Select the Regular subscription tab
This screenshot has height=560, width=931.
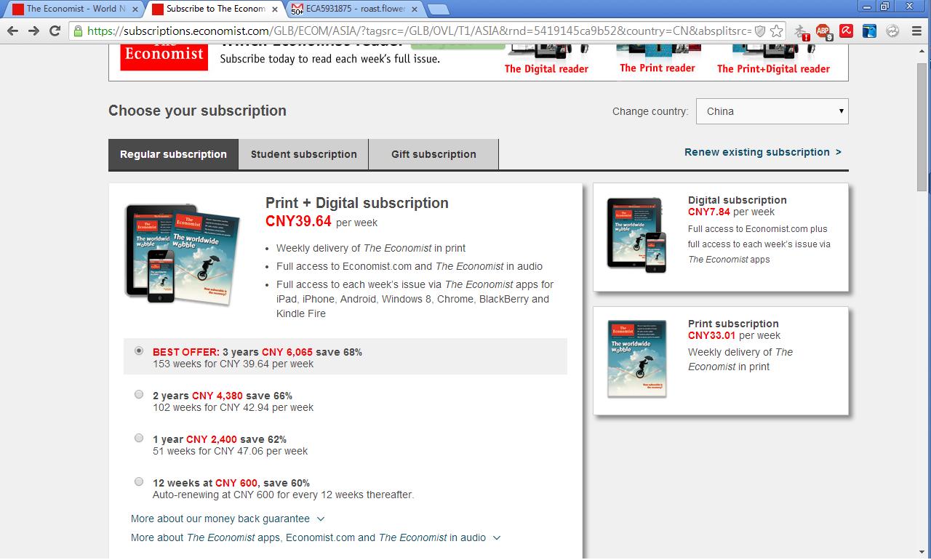pos(173,154)
